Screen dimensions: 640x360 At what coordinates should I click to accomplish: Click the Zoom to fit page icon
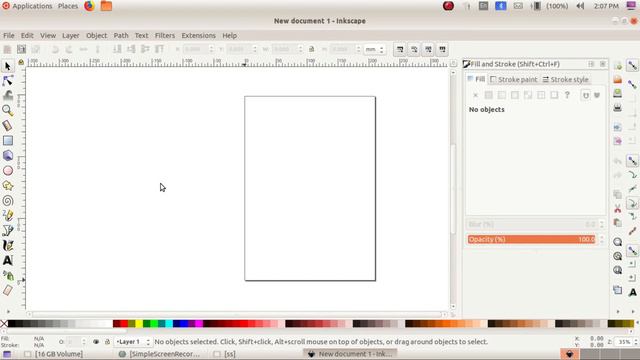pyautogui.click(x=618, y=270)
